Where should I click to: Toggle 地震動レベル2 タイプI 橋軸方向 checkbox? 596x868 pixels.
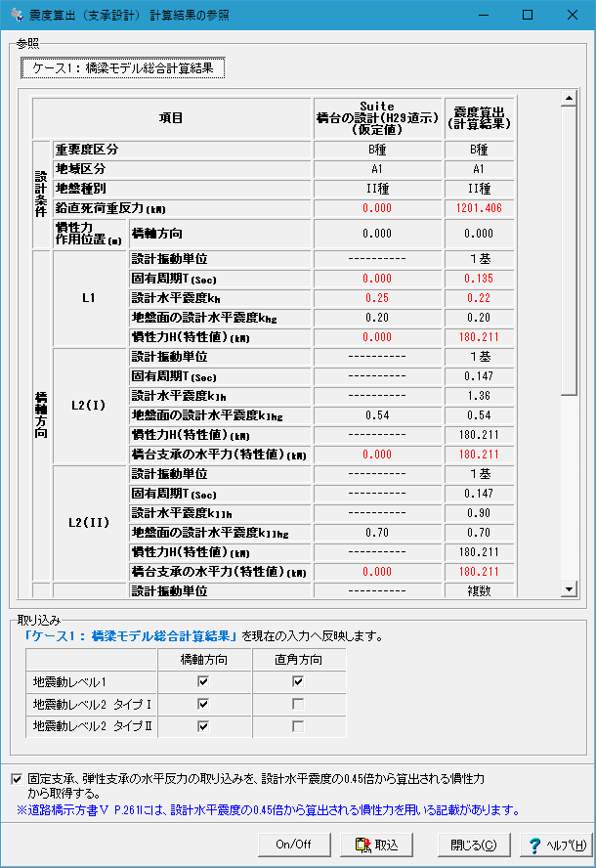203,704
